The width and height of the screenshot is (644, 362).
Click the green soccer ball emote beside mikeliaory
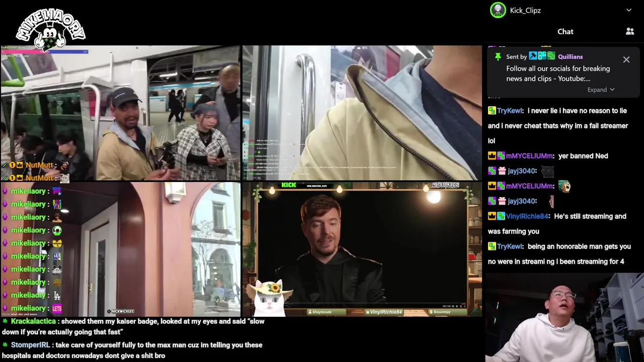[57, 230]
